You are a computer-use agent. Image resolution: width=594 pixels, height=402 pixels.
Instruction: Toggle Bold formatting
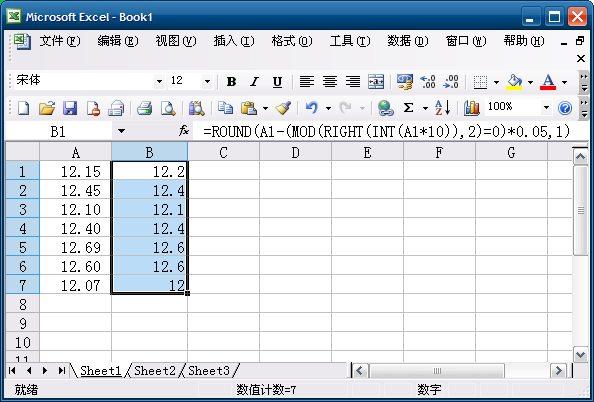point(231,81)
